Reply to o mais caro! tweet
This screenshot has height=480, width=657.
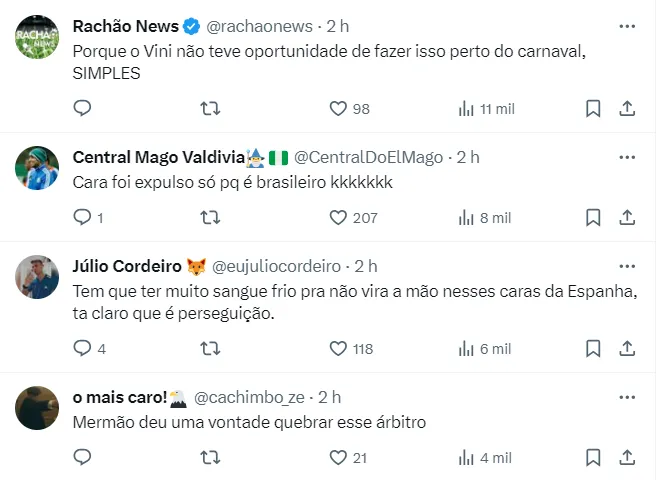[83, 457]
